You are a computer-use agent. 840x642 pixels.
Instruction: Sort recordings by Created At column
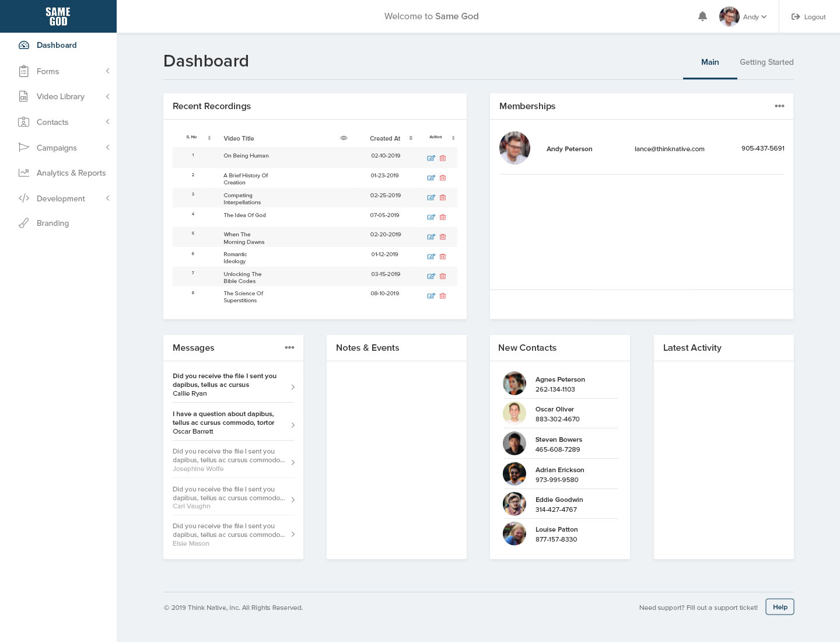(411, 138)
